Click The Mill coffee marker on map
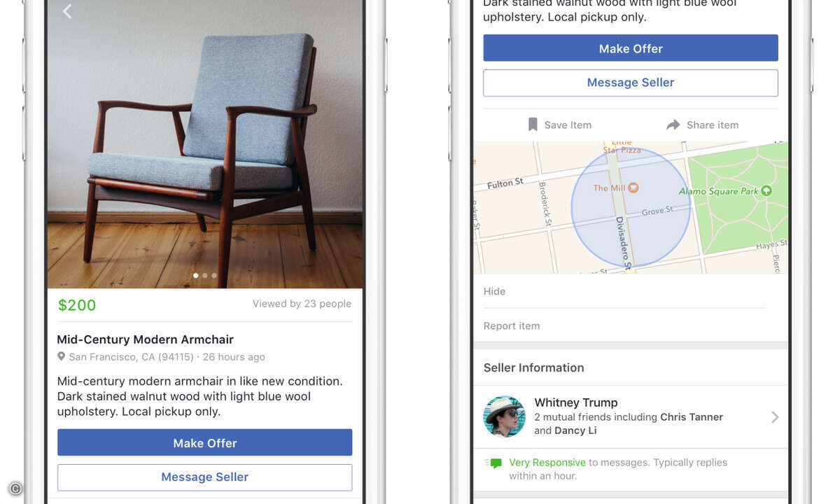This screenshot has height=504, width=840. point(633,188)
